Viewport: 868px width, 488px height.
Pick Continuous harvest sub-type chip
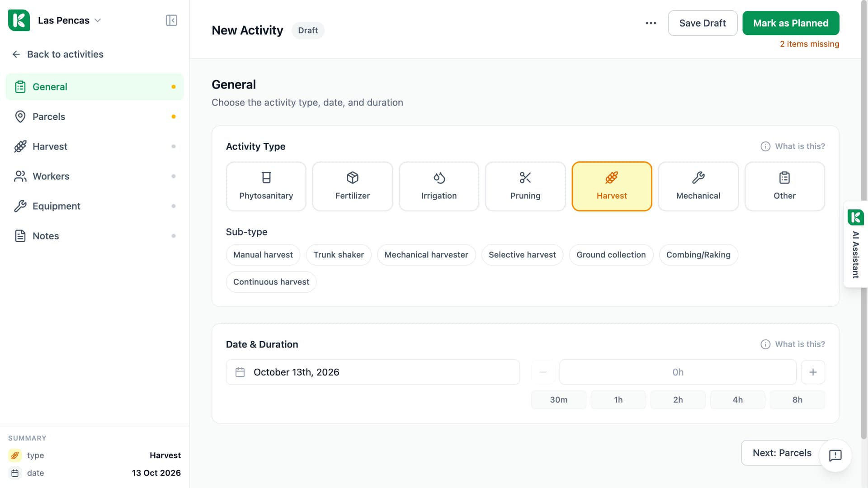coord(271,282)
